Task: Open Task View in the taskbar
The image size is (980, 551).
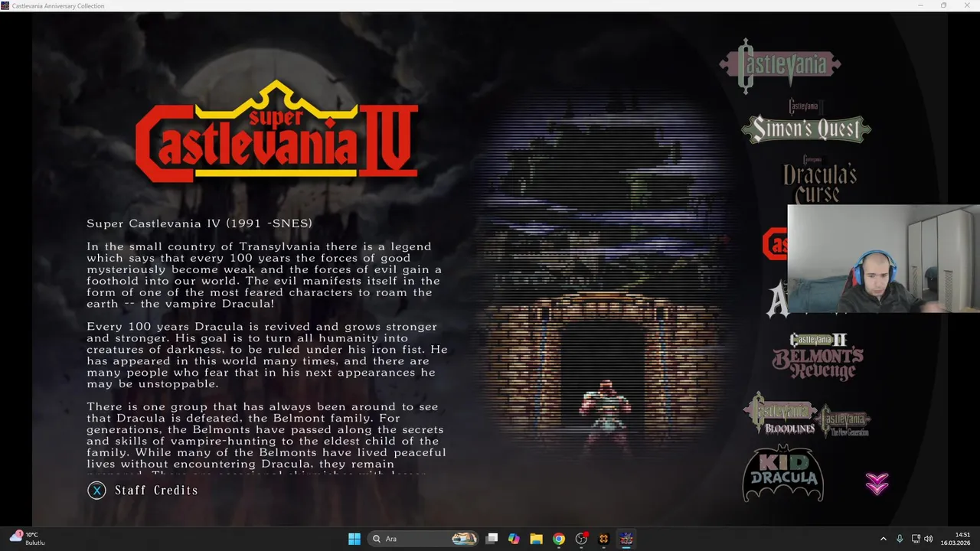Action: click(x=492, y=539)
